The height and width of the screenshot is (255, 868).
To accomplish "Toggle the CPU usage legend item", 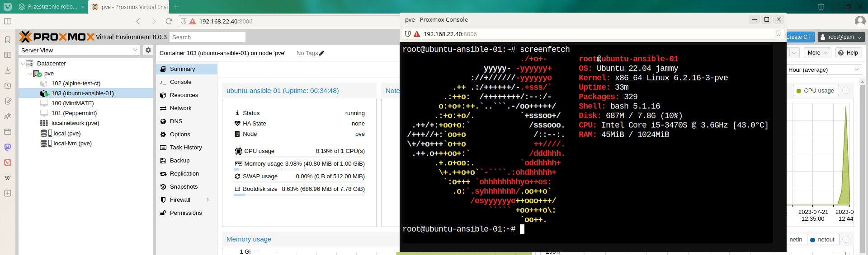I will pos(816,91).
